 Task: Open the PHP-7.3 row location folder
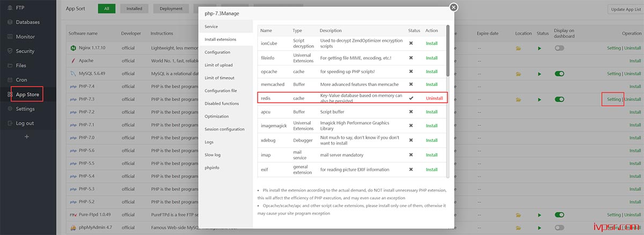519,99
